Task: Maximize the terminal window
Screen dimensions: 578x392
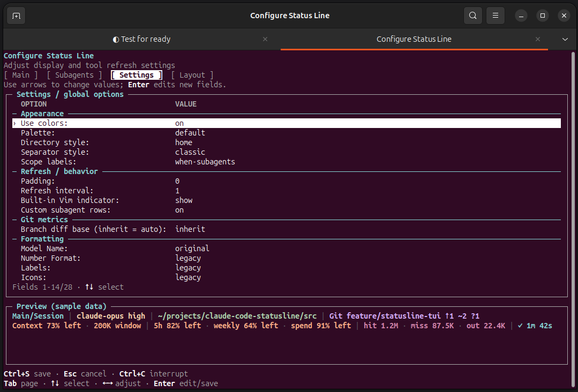Action: pos(543,16)
